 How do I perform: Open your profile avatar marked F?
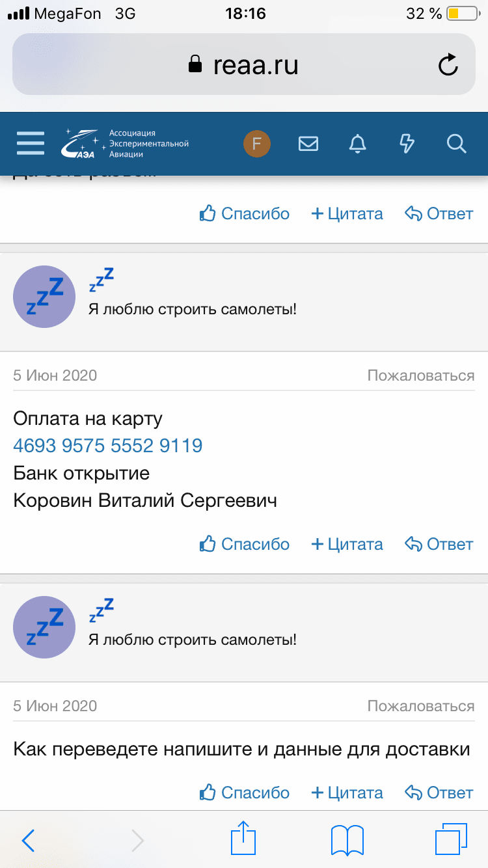(x=257, y=143)
